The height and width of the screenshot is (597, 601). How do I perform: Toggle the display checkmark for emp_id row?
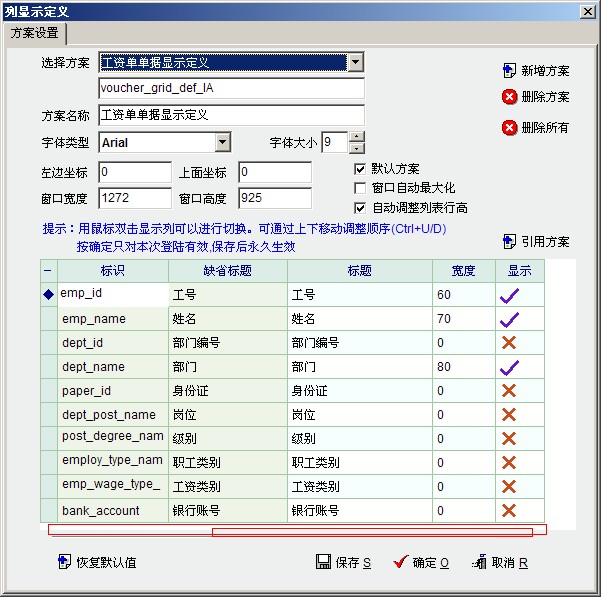pos(509,295)
